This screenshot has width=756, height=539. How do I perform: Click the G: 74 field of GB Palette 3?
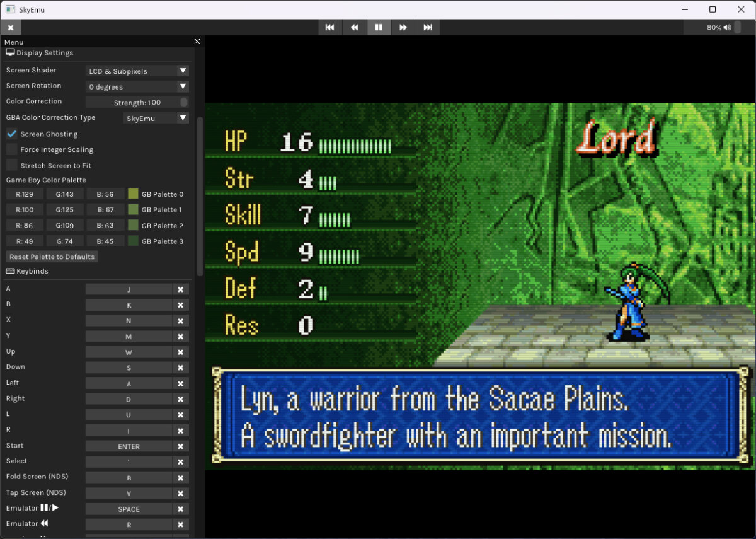(x=65, y=241)
